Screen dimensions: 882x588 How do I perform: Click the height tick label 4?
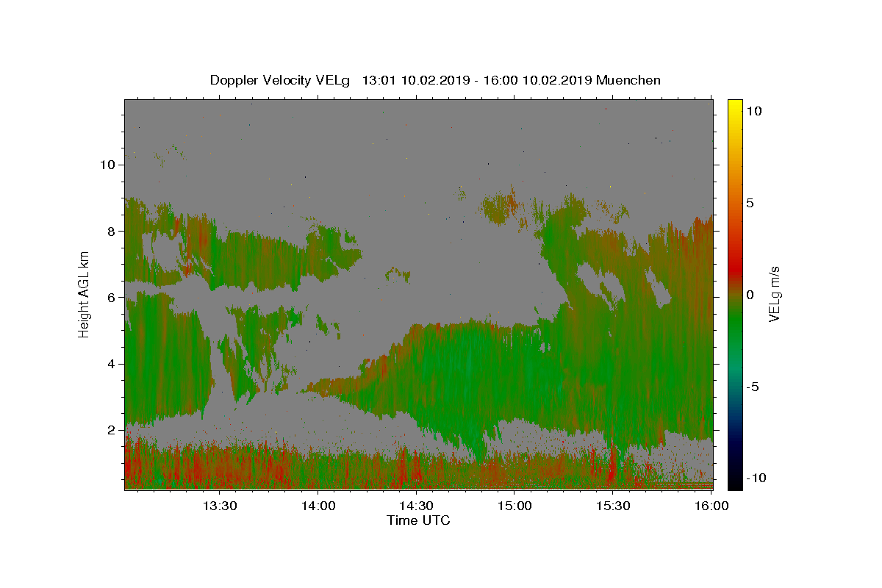coord(112,364)
